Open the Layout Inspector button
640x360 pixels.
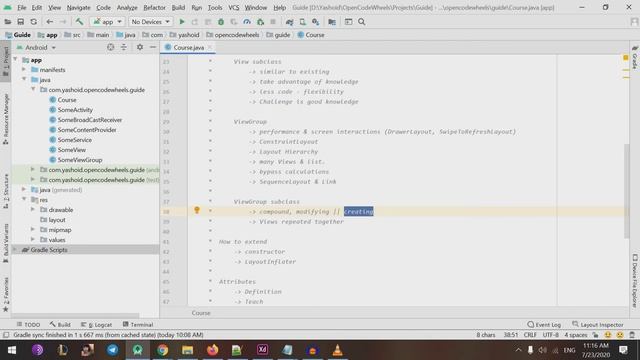tap(598, 324)
